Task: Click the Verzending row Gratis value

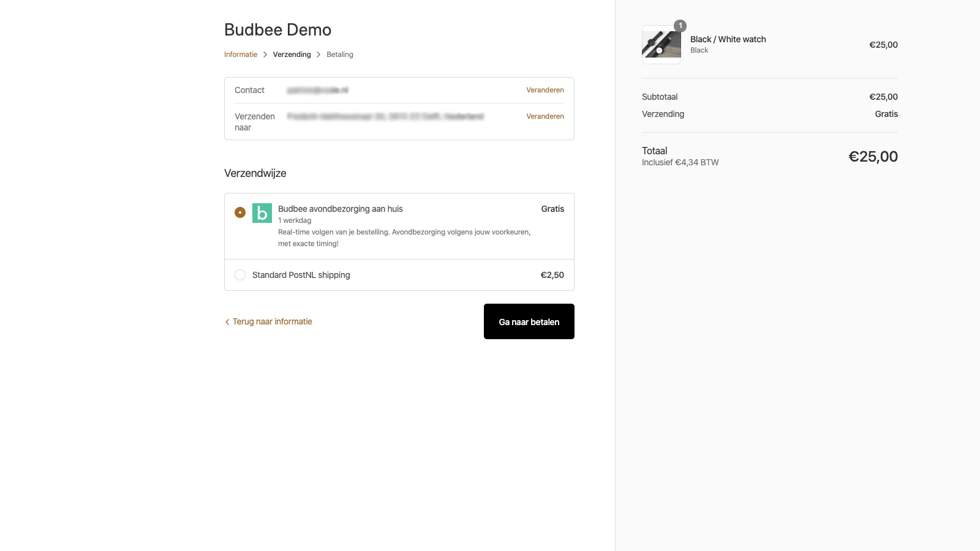Action: [886, 114]
